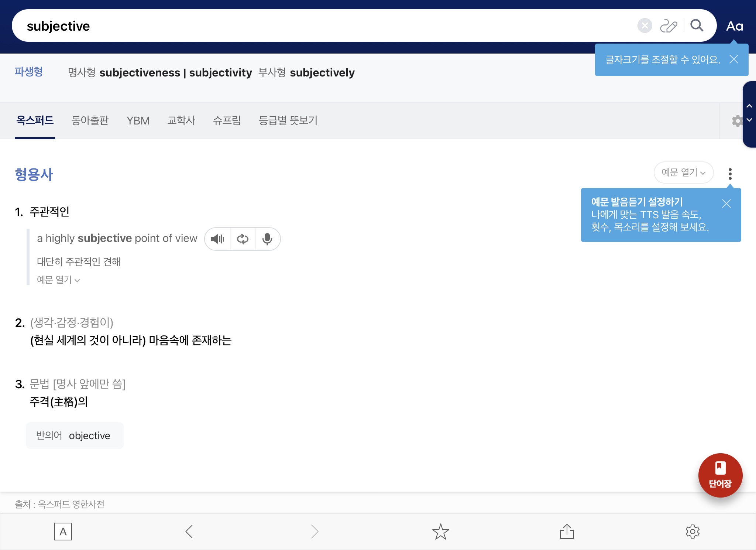
Task: Close the 예문 발음듣기 설정하기 tooltip
Action: tap(726, 204)
